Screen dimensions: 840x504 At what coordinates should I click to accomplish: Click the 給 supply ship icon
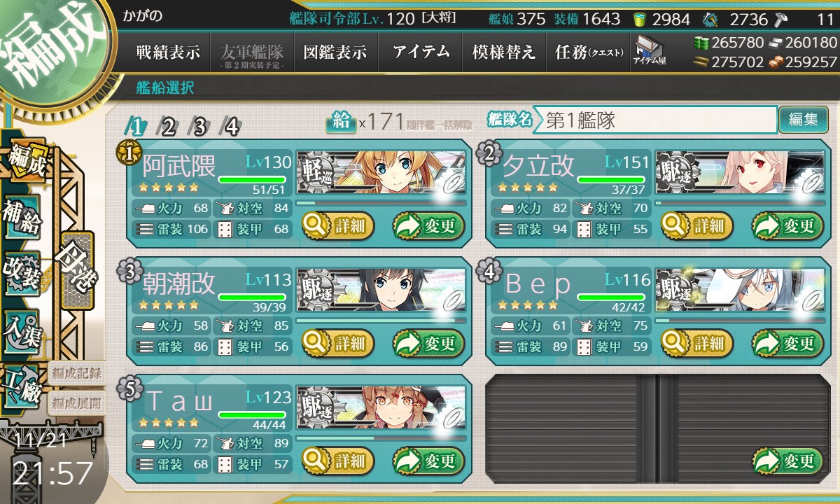point(341,122)
